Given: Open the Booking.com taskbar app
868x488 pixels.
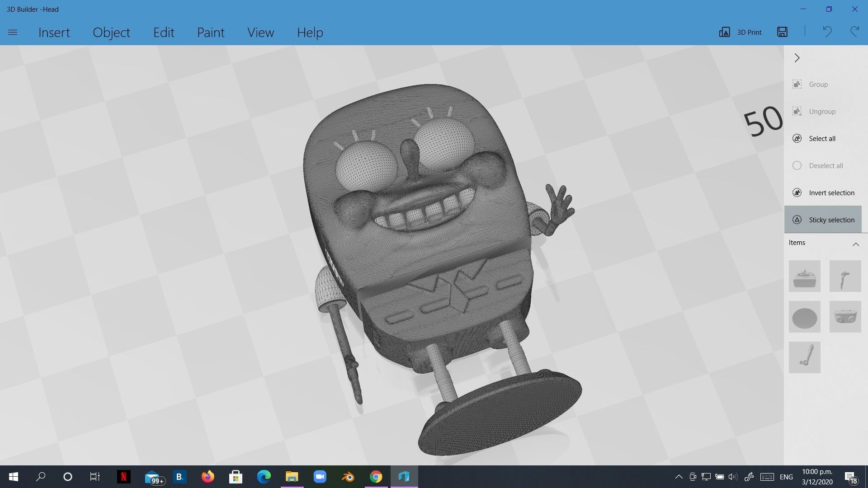Looking at the screenshot, I should click(x=179, y=477).
